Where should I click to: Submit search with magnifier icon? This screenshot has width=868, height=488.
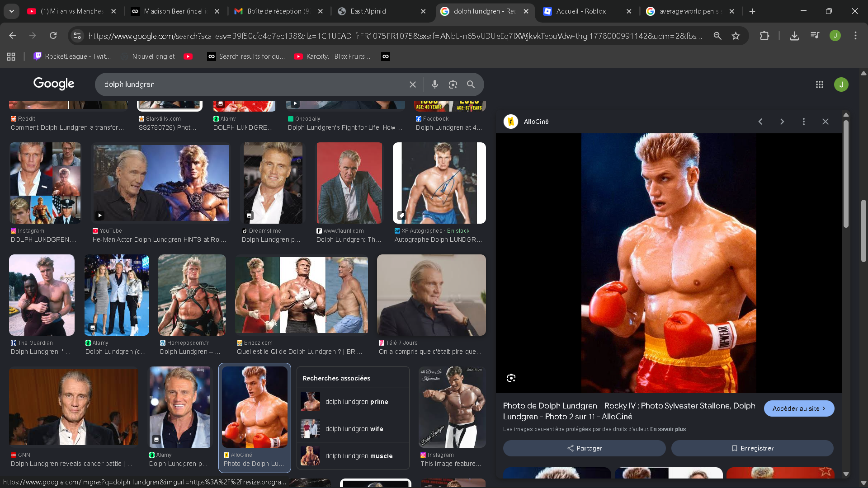tap(471, 84)
